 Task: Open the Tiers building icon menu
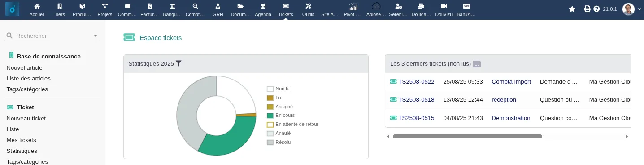(x=60, y=6)
